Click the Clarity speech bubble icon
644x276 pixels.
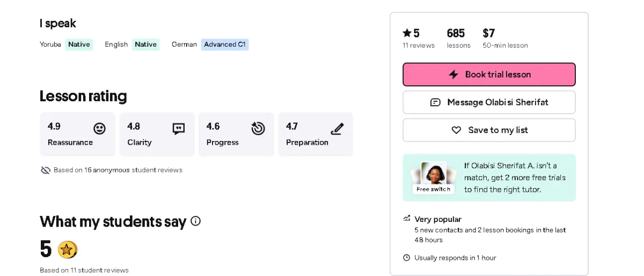179,129
